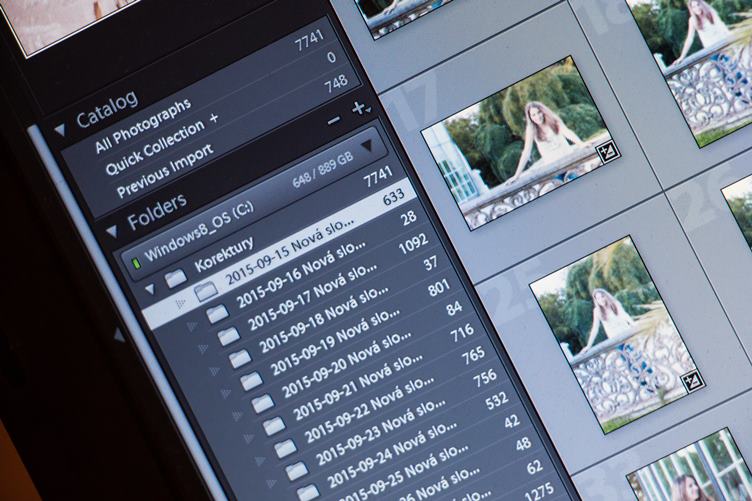Select the photo thumbnail in grid cell 17
This screenshot has height=501, width=752.
pos(520,143)
